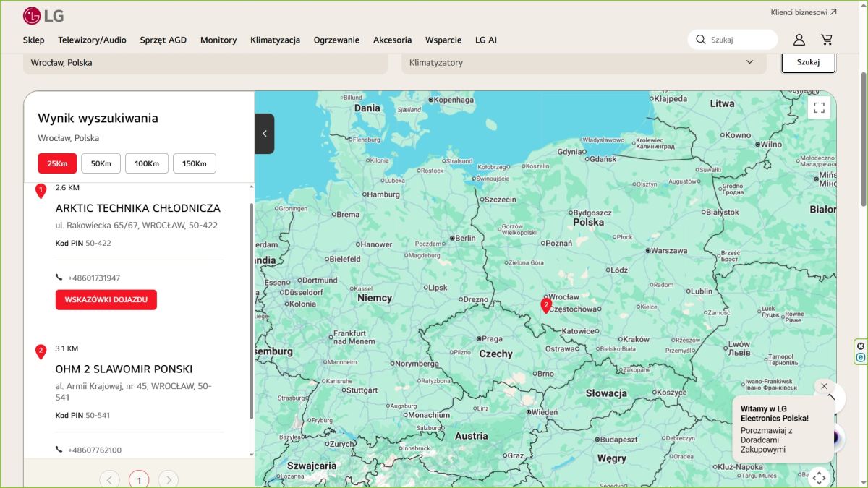The height and width of the screenshot is (488, 868).
Task: Click the LG logo
Action: pos(43,15)
